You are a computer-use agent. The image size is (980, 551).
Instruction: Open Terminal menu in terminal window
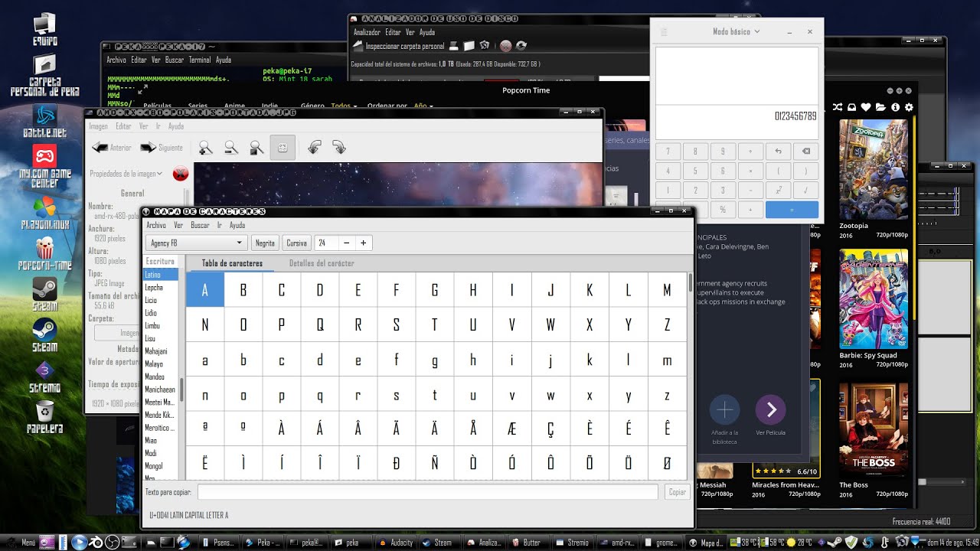[200, 60]
